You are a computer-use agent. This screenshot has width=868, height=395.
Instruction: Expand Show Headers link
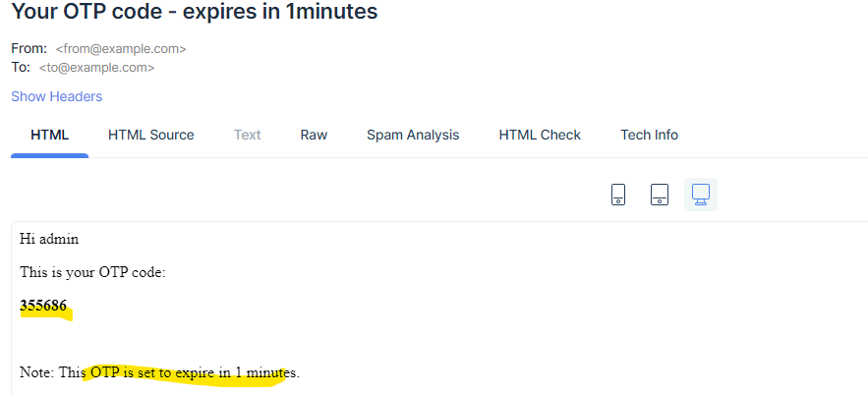point(57,96)
